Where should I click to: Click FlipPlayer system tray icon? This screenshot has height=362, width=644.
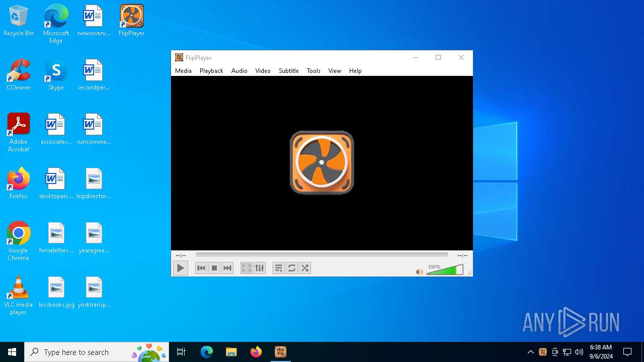pos(543,352)
